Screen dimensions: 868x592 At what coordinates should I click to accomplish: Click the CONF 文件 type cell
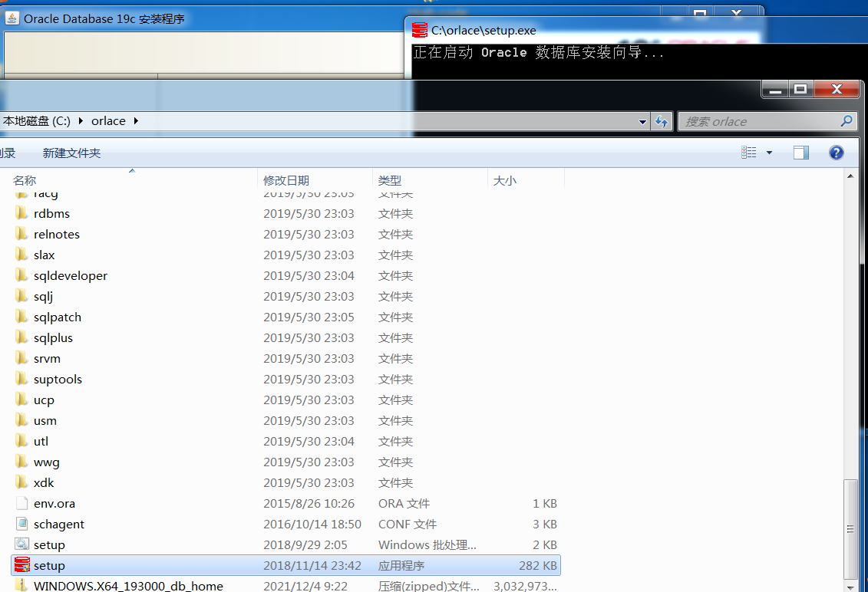407,524
